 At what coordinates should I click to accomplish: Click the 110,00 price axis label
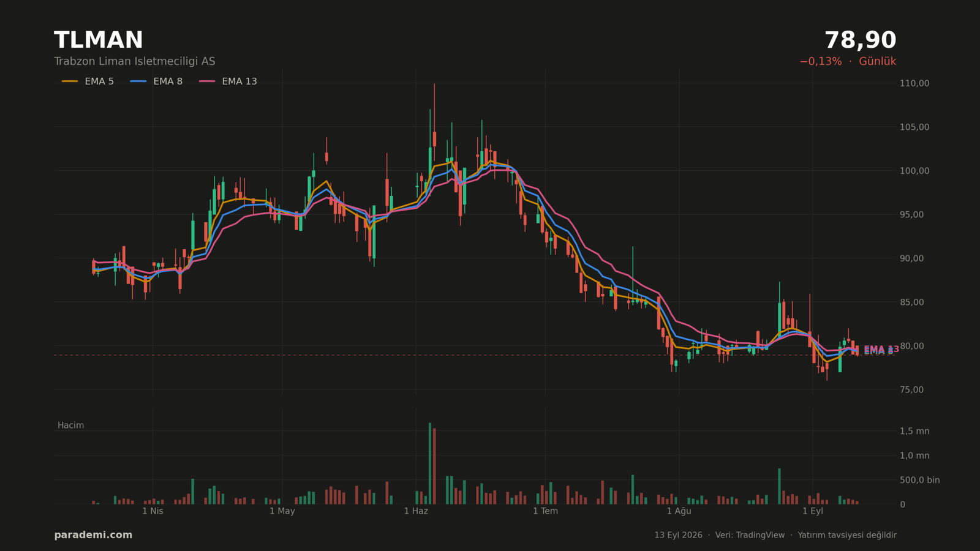click(x=914, y=83)
